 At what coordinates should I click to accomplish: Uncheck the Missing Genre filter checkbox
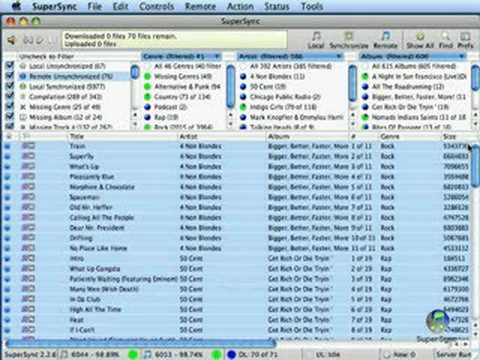tap(10, 106)
